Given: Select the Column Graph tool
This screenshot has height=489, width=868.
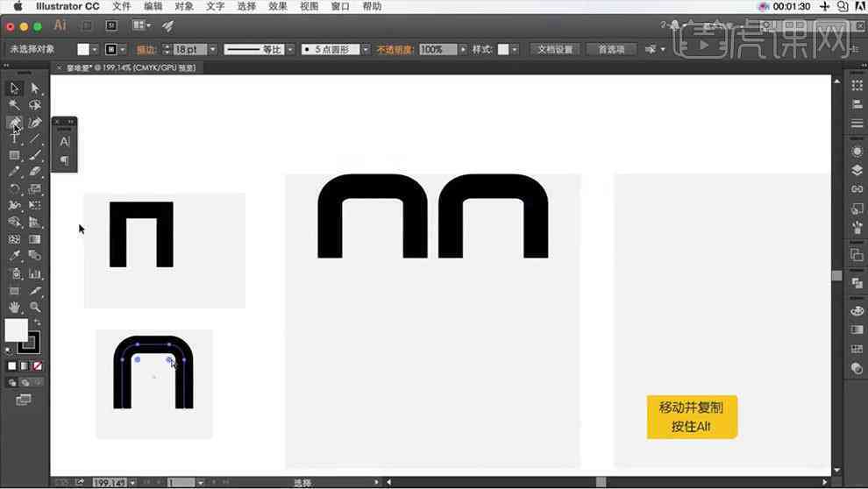Looking at the screenshot, I should pyautogui.click(x=35, y=273).
